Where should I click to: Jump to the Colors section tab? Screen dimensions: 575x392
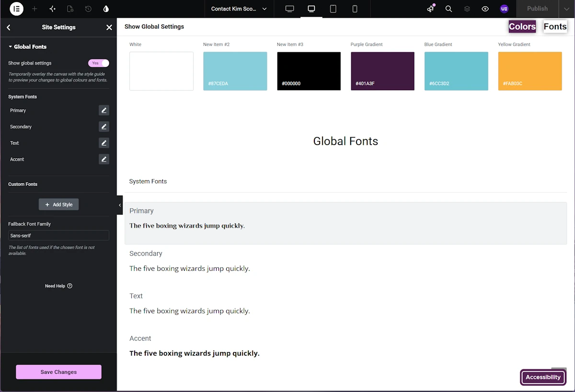click(x=522, y=27)
